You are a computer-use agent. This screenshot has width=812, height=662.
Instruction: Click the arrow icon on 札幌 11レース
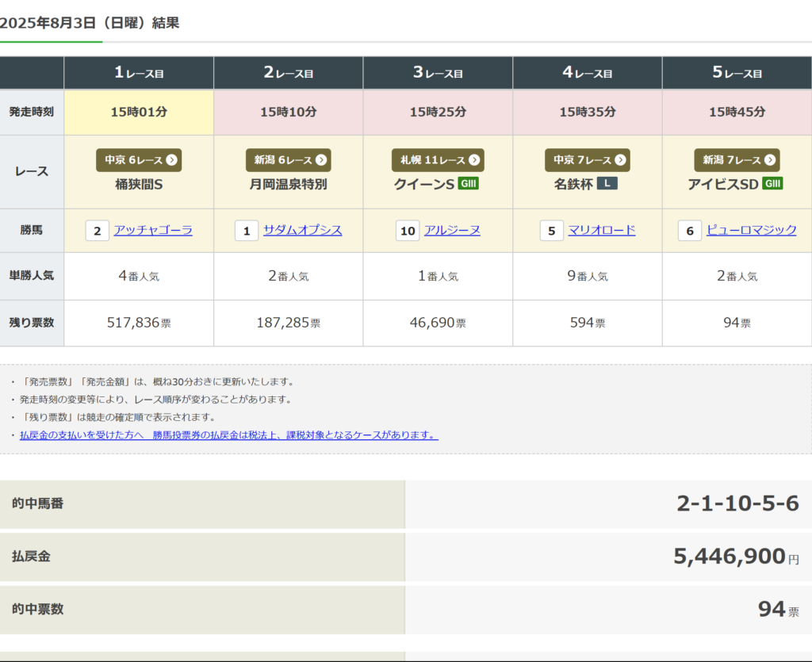tap(474, 160)
